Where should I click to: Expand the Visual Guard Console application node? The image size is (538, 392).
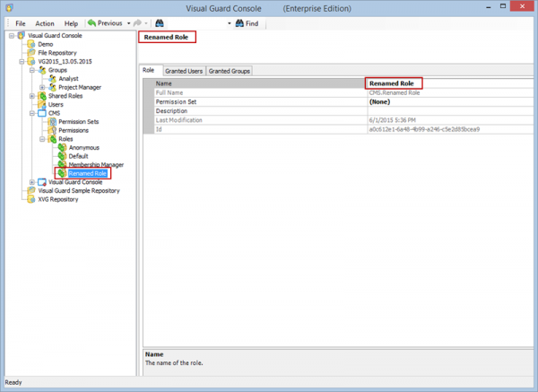coord(32,182)
